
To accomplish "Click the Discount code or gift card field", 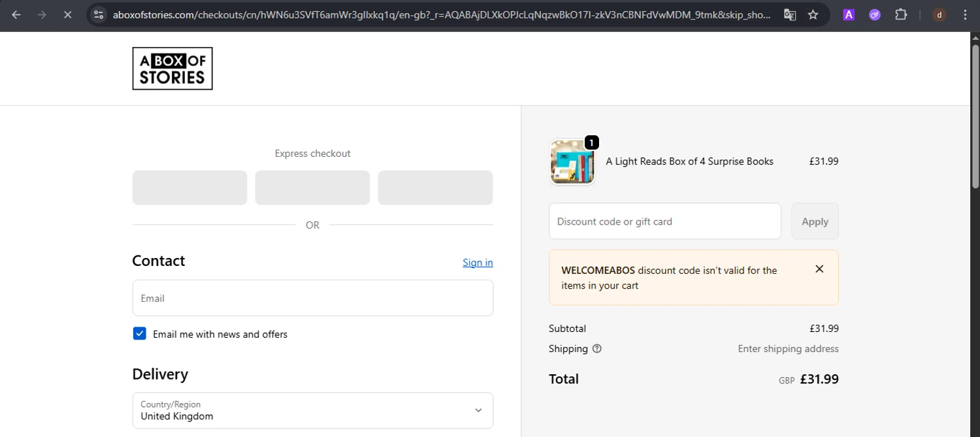I will click(665, 221).
